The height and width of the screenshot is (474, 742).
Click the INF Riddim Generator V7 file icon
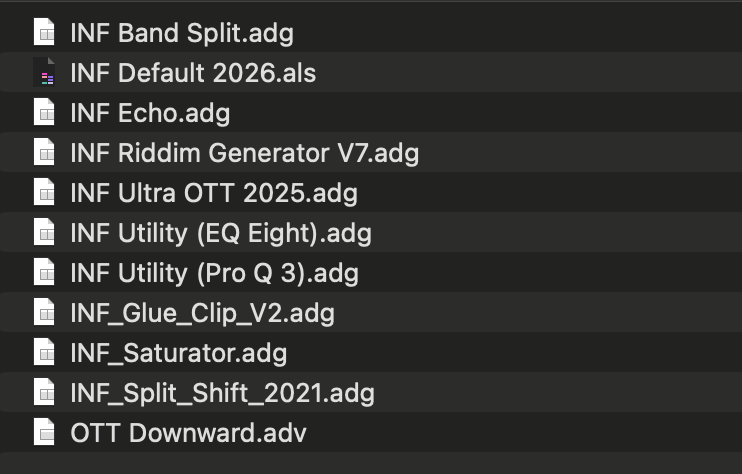pyautogui.click(x=44, y=153)
